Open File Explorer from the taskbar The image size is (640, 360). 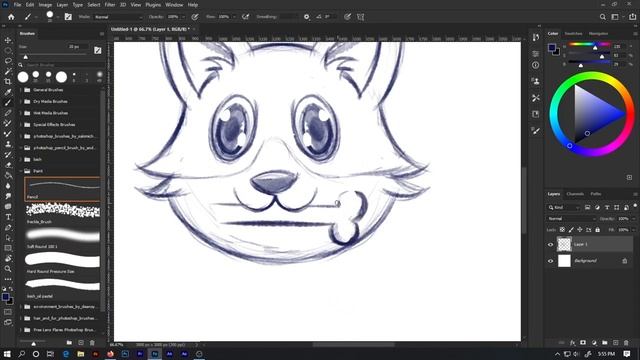point(80,354)
